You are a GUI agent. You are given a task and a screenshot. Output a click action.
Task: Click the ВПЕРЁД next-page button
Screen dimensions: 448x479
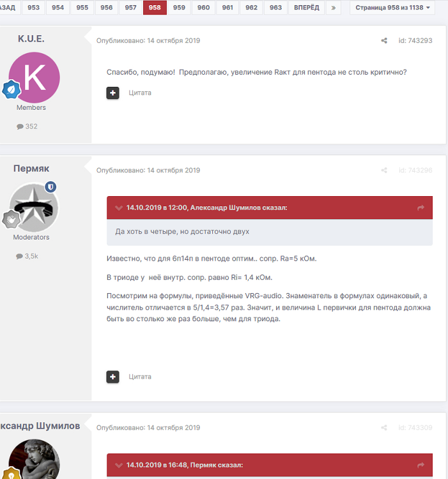point(307,8)
